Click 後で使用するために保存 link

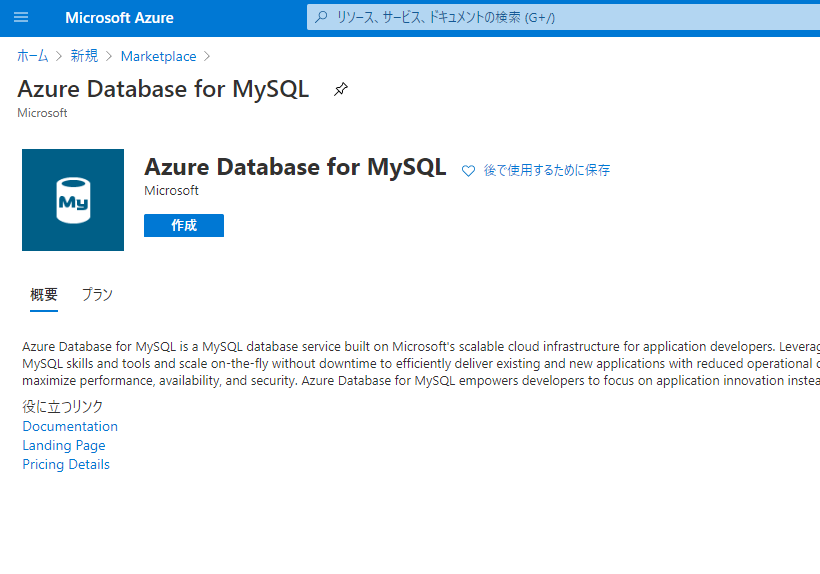pos(546,170)
